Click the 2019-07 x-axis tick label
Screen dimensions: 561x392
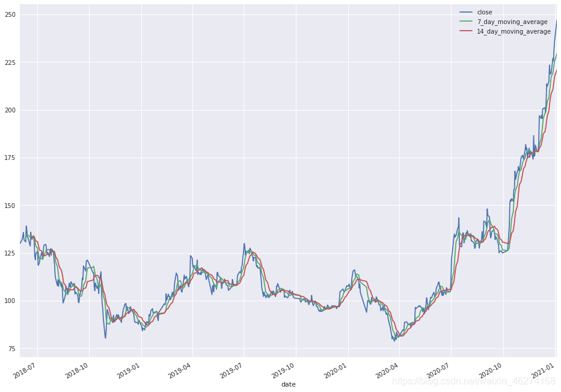point(231,370)
